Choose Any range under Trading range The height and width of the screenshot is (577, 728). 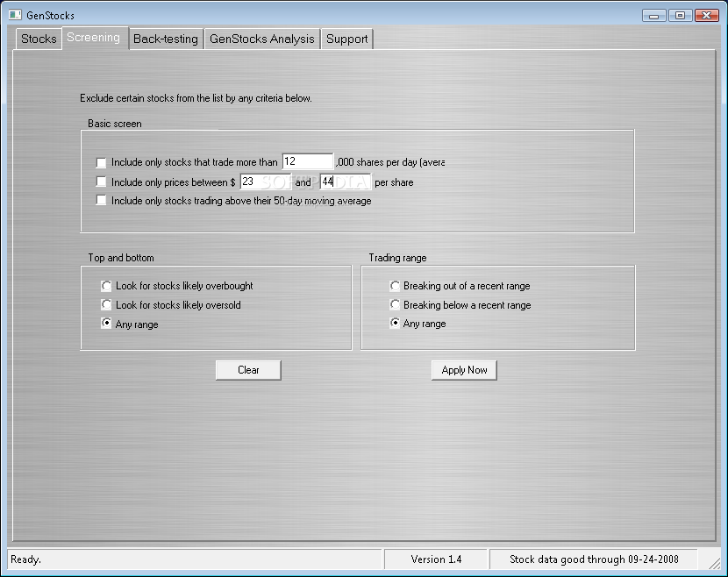click(x=395, y=323)
